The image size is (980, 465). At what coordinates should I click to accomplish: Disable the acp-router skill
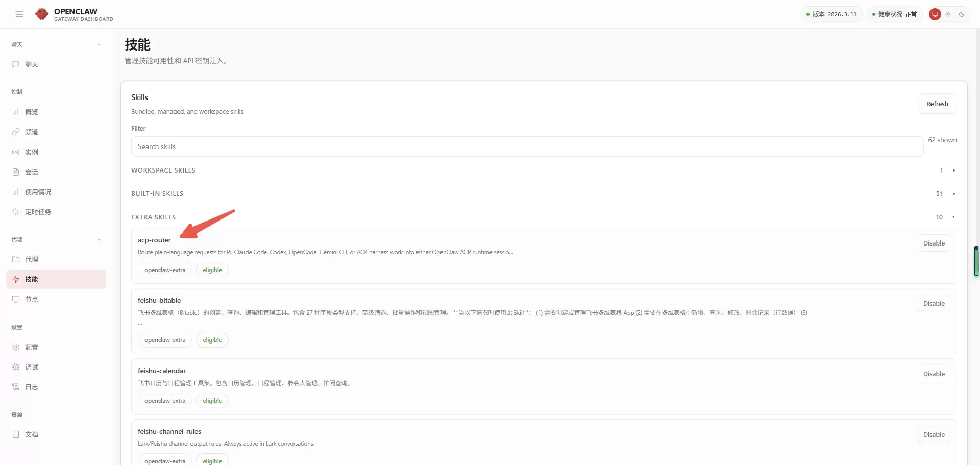coord(934,243)
